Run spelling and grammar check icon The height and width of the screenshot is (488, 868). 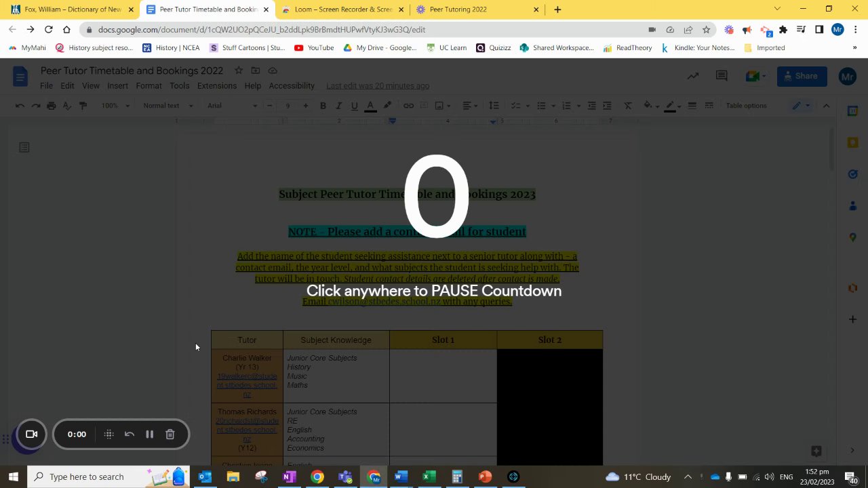pos(66,106)
